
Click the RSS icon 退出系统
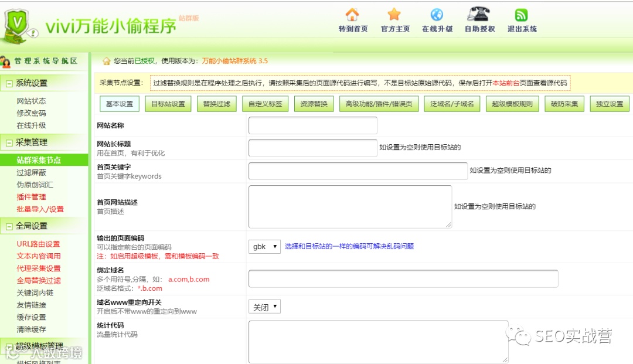click(x=521, y=15)
